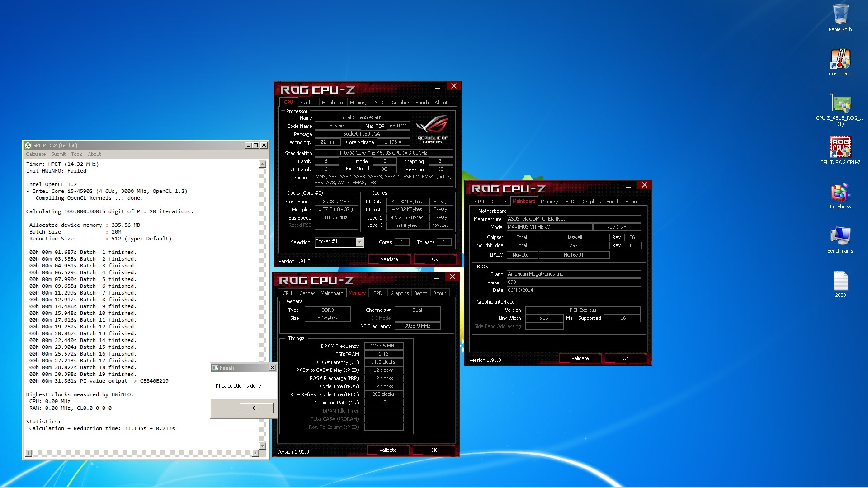Screen dimensions: 868x488
Task: Click the Multiplier x 37.0 value
Action: point(336,210)
